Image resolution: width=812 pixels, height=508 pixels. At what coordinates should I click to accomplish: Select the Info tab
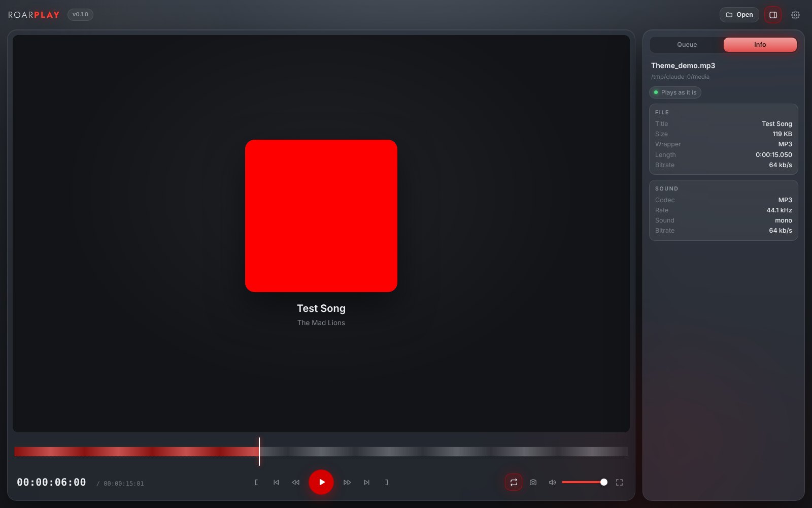click(x=760, y=45)
